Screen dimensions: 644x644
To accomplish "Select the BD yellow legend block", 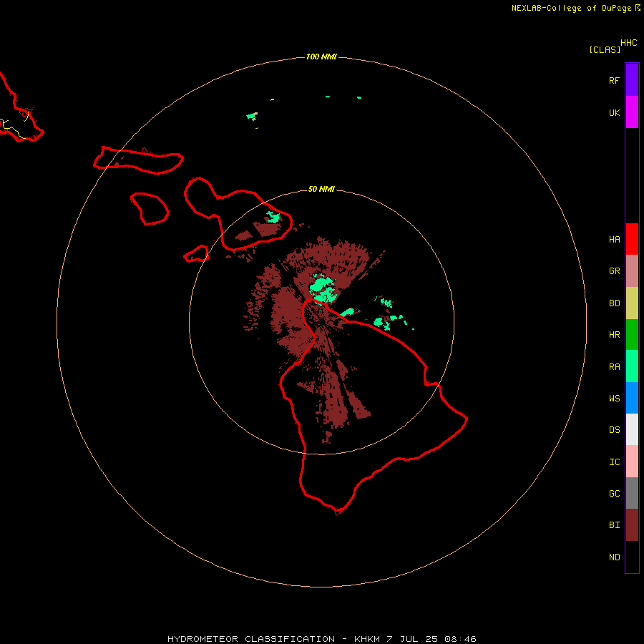I will pos(632,303).
